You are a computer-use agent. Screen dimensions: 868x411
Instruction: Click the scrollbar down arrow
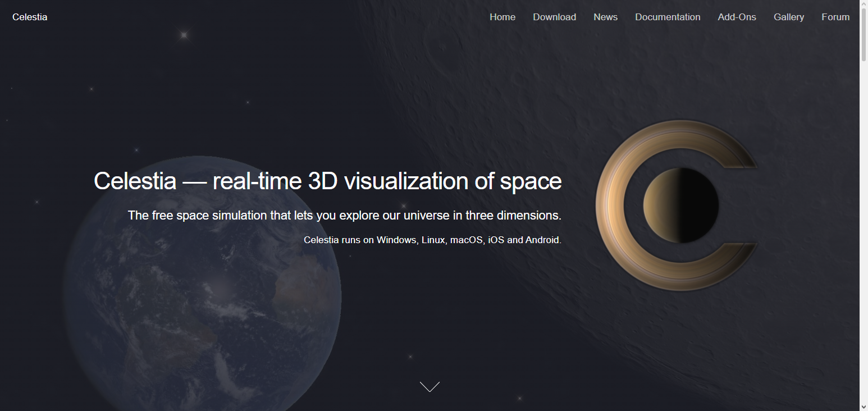pos(864,406)
